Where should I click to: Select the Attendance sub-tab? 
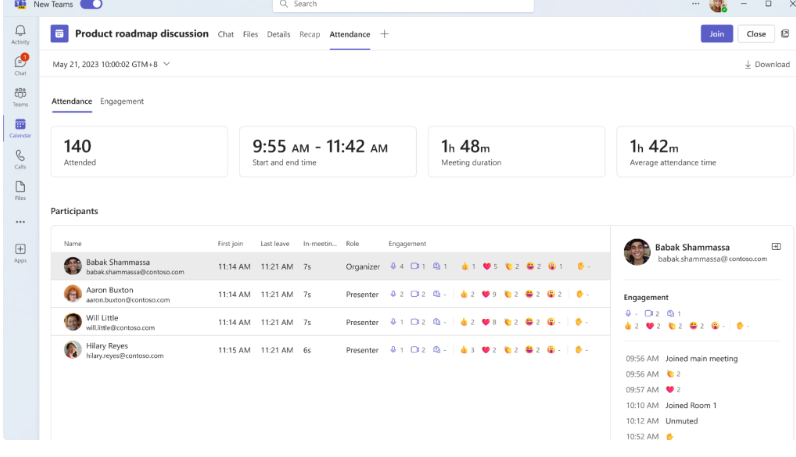click(72, 101)
